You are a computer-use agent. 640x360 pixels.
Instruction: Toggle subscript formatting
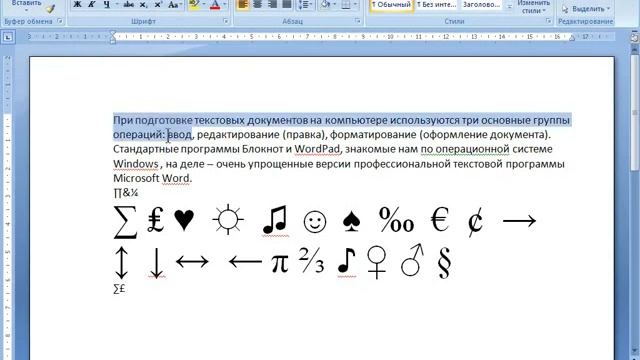(143, 5)
